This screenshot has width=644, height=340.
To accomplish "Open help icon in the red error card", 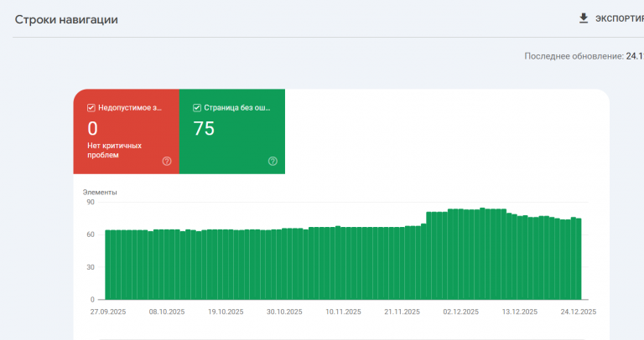I will 167,161.
